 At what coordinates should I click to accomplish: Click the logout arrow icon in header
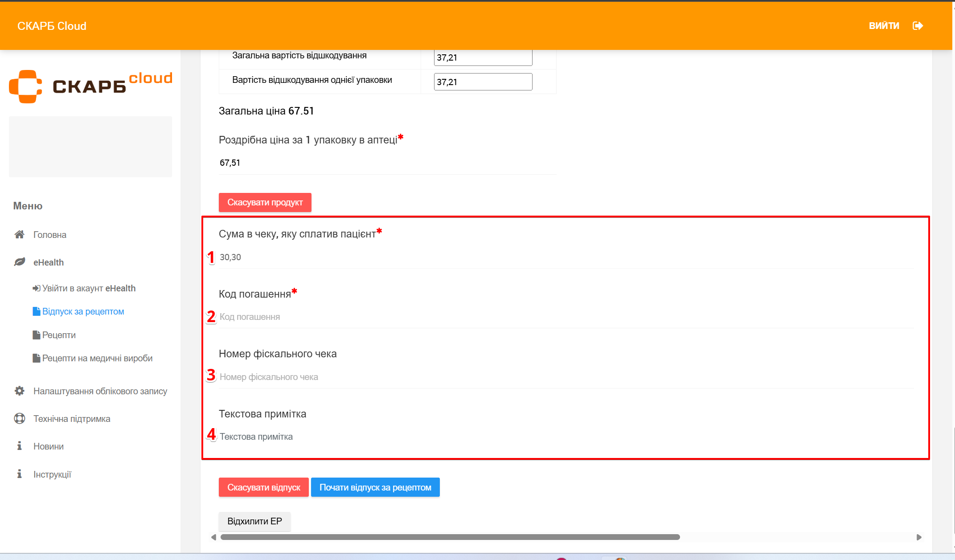tap(918, 26)
